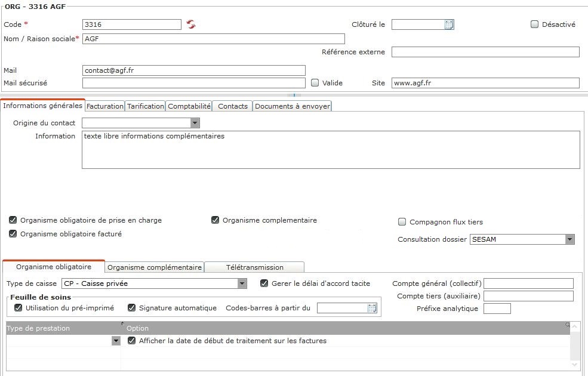
Task: Uncheck Afficher la date de début de traitement
Action: tap(131, 341)
